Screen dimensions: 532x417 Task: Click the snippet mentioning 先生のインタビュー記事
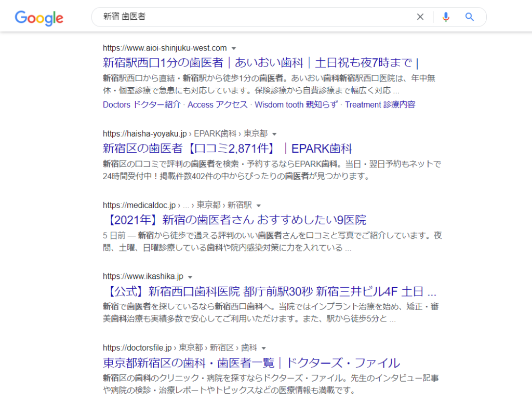coord(271,384)
